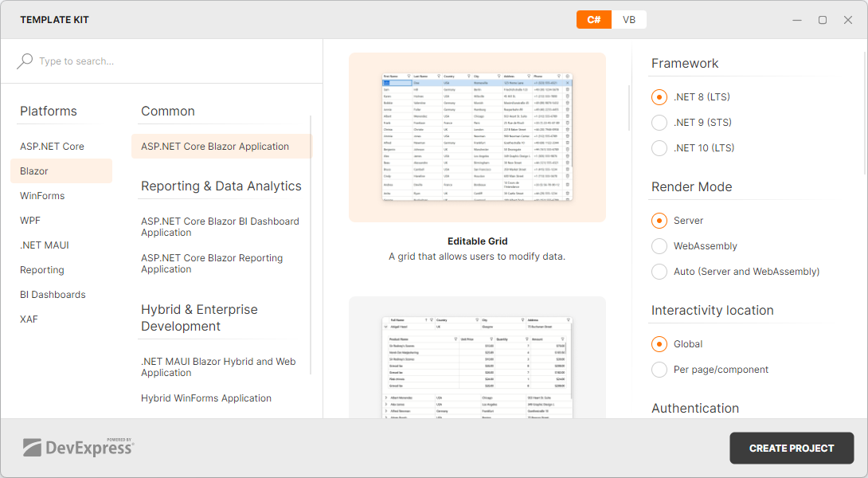Viewport: 868px width, 478px height.
Task: Choose Server render mode
Action: (x=659, y=221)
